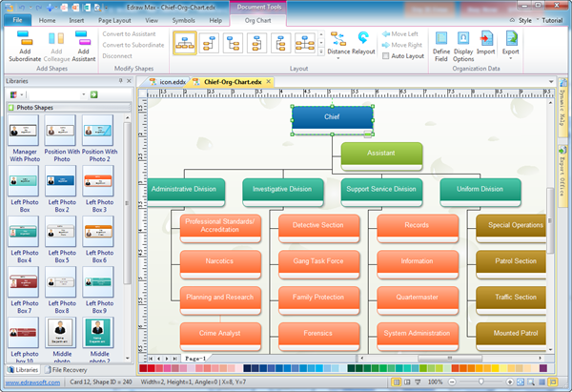Open the library category icon menu

(16, 94)
